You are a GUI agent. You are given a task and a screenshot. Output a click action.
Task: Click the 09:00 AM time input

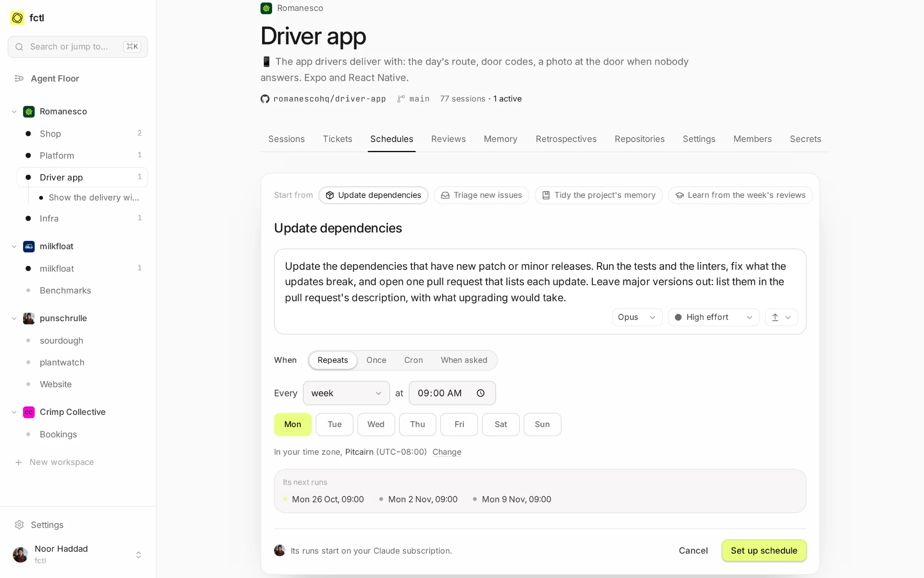click(x=452, y=393)
